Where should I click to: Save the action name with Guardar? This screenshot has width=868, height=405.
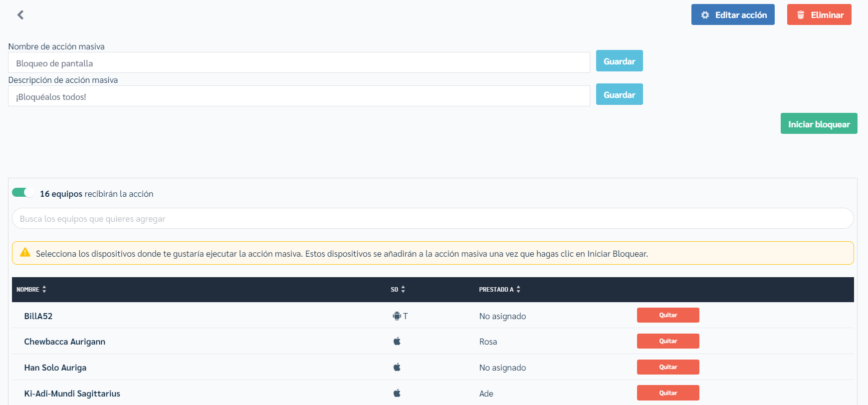tap(620, 61)
